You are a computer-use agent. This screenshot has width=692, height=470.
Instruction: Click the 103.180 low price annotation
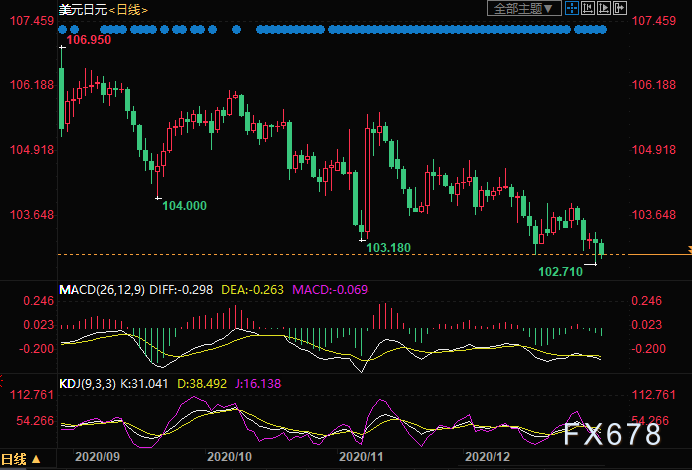click(389, 246)
